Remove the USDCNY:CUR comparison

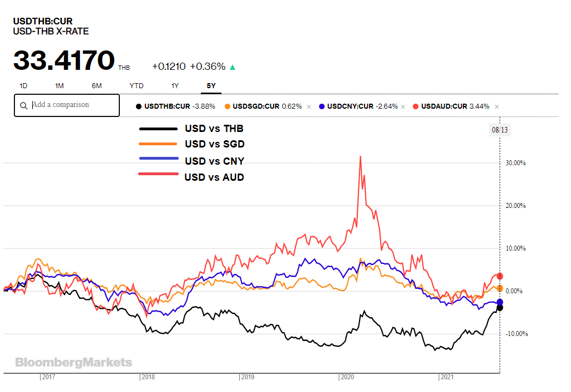click(403, 106)
